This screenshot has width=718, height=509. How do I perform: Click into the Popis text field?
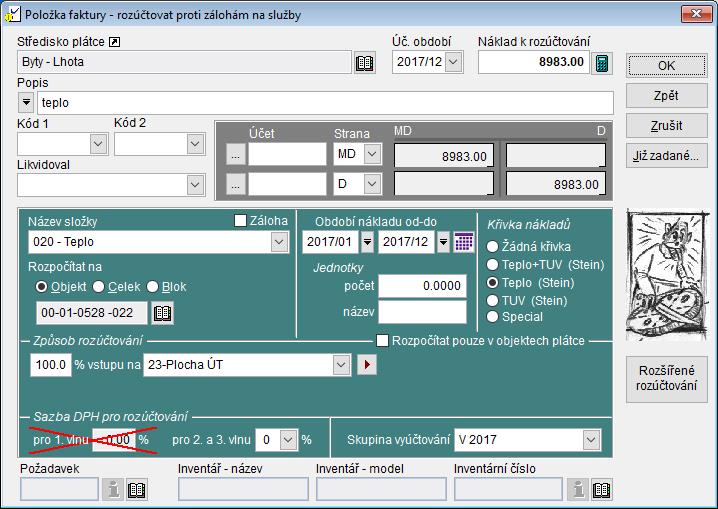(x=324, y=103)
